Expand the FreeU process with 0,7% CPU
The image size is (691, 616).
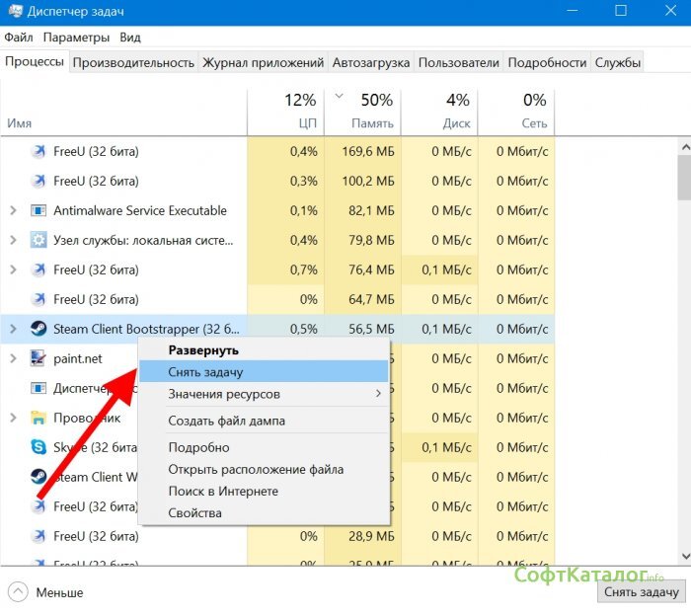(x=13, y=269)
